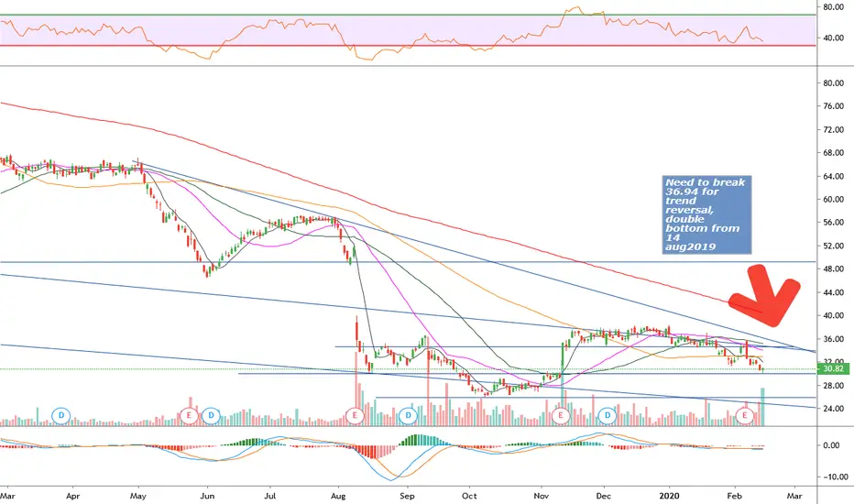The image size is (854, 504).
Task: Click the Nov date label on time axis
Action: tap(542, 497)
